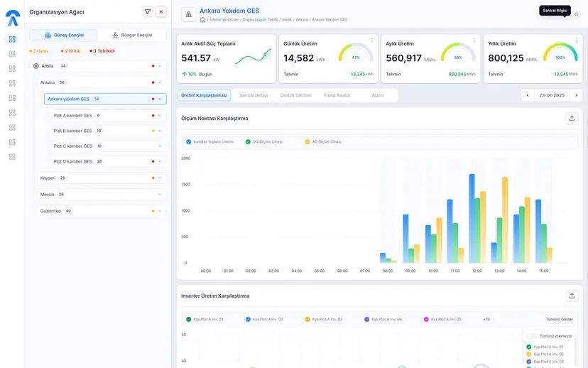Click the green up-arrow next to 10% Bugün
This screenshot has height=368, width=588.
click(x=184, y=75)
